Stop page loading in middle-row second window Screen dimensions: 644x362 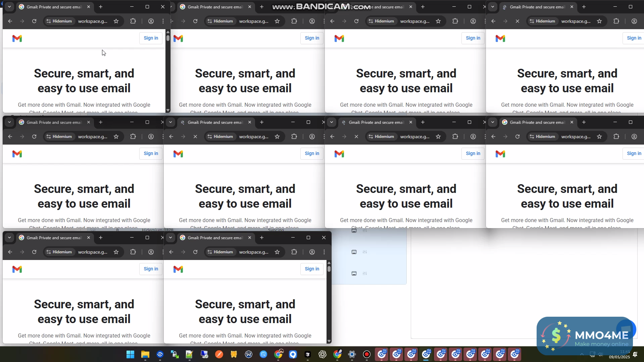click(195, 137)
